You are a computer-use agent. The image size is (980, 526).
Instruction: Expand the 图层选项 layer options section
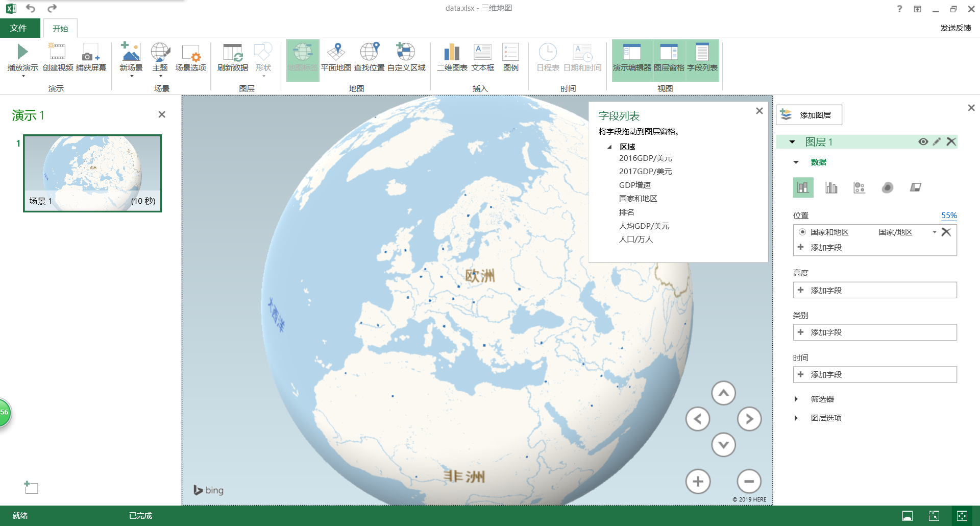pyautogui.click(x=796, y=418)
